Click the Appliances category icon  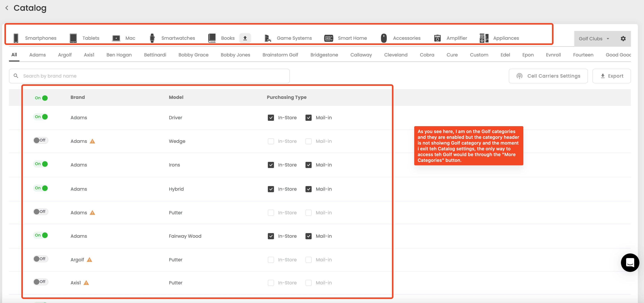[484, 38]
